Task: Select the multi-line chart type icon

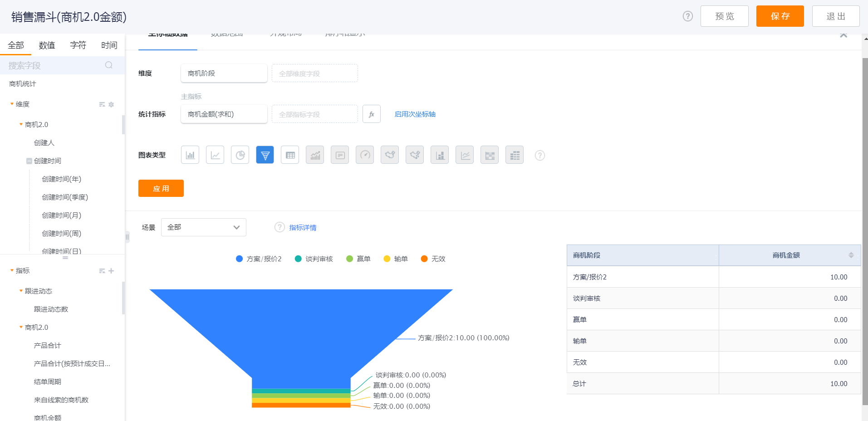Action: click(x=465, y=155)
